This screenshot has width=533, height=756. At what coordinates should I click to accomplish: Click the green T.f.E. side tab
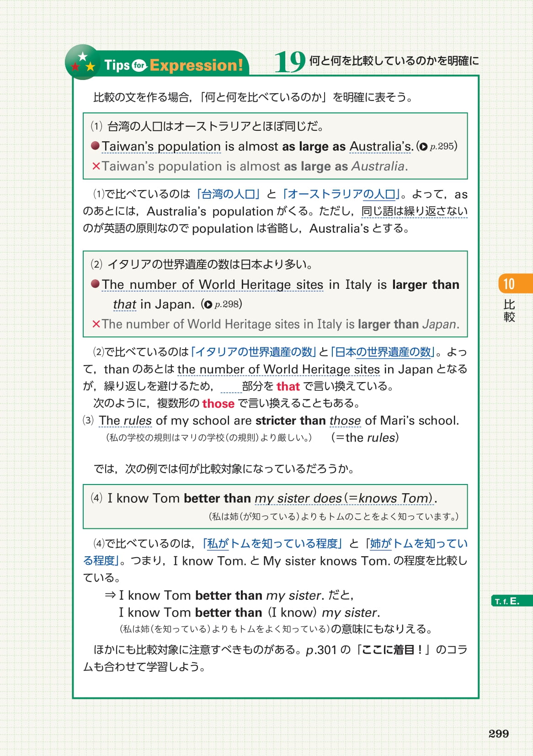512,601
